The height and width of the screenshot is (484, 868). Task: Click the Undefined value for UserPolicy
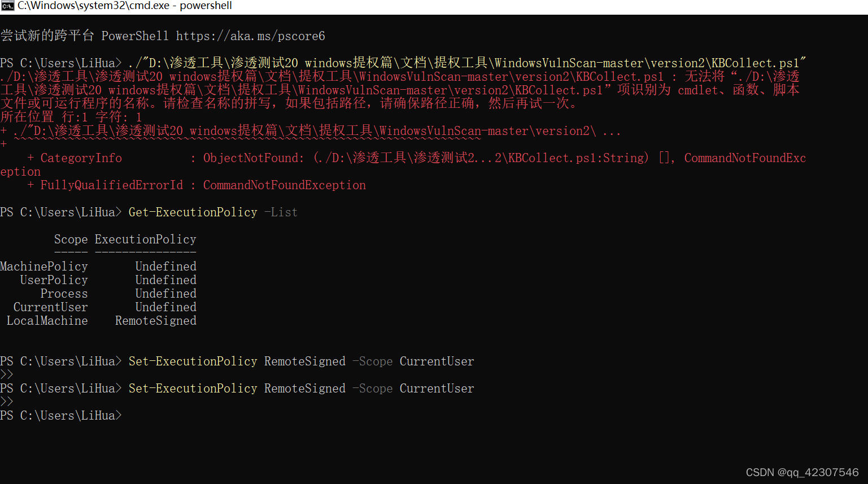pos(165,280)
